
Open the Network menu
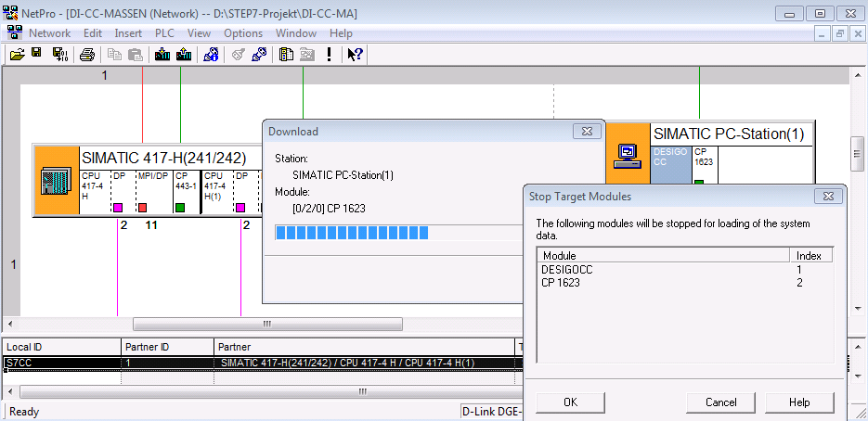(x=49, y=33)
